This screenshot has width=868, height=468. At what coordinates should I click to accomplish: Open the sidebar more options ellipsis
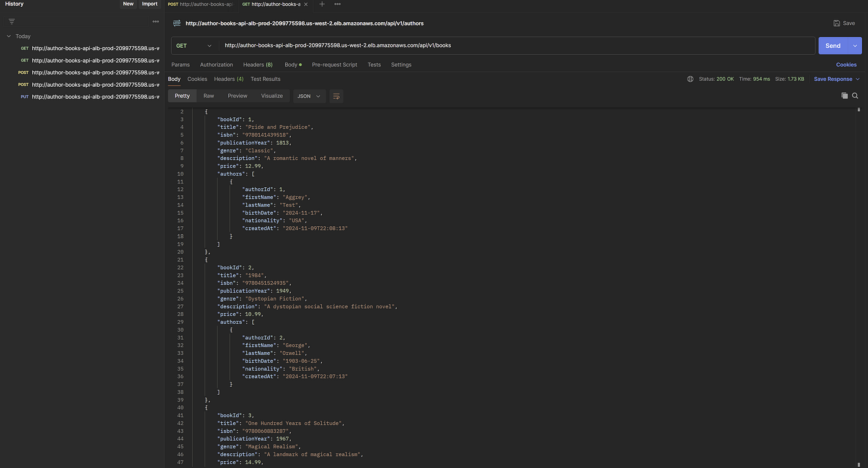coord(156,21)
